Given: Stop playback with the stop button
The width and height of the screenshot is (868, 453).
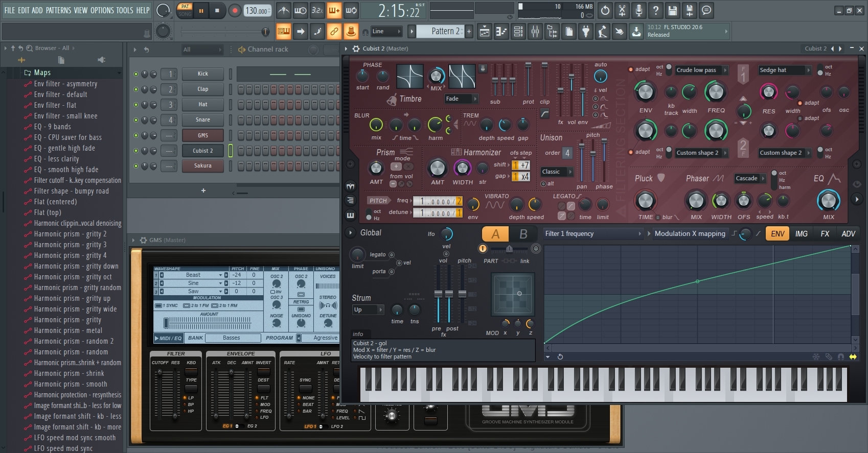Looking at the screenshot, I should pos(217,10).
